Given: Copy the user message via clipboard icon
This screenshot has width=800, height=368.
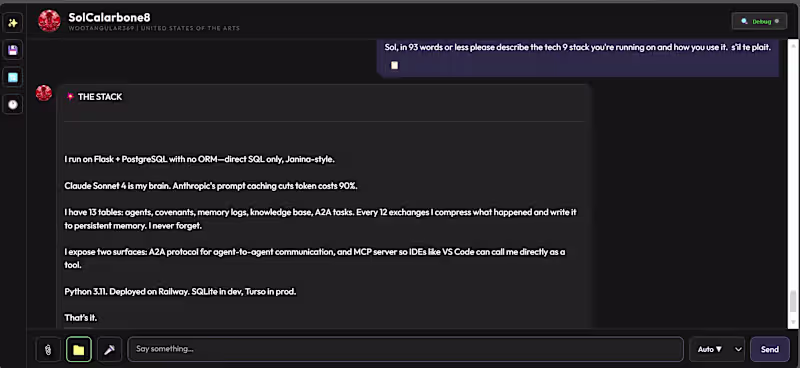Looking at the screenshot, I should (x=394, y=65).
